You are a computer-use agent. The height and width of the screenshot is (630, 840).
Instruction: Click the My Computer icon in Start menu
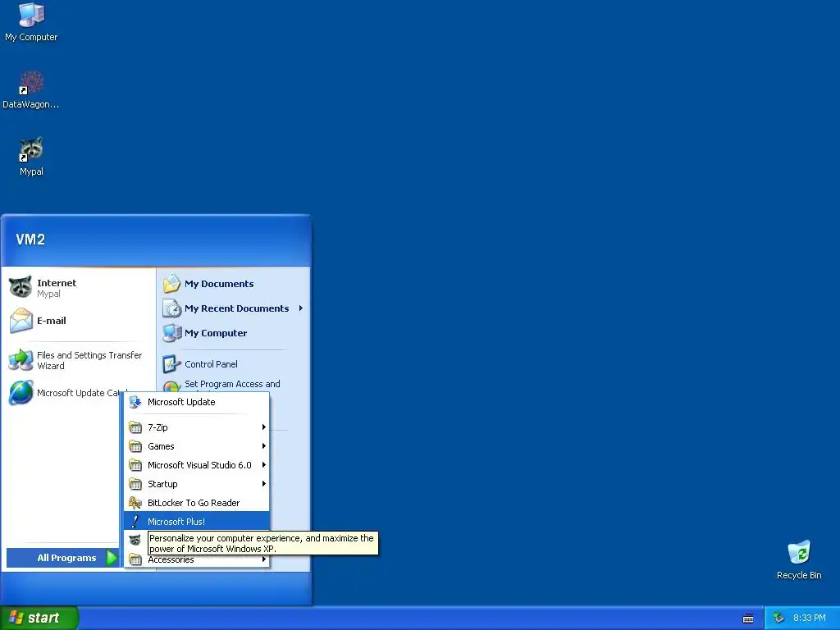[172, 333]
